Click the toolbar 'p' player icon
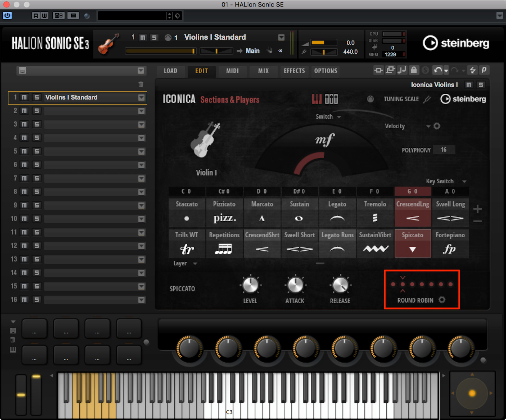 point(484,70)
